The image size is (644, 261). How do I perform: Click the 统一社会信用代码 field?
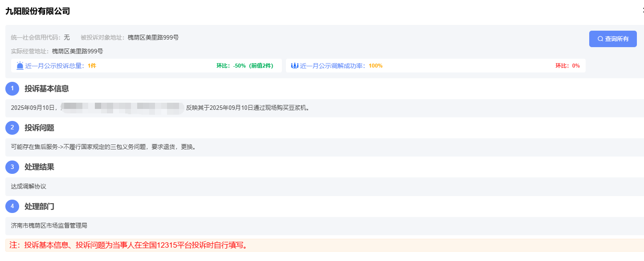click(41, 37)
